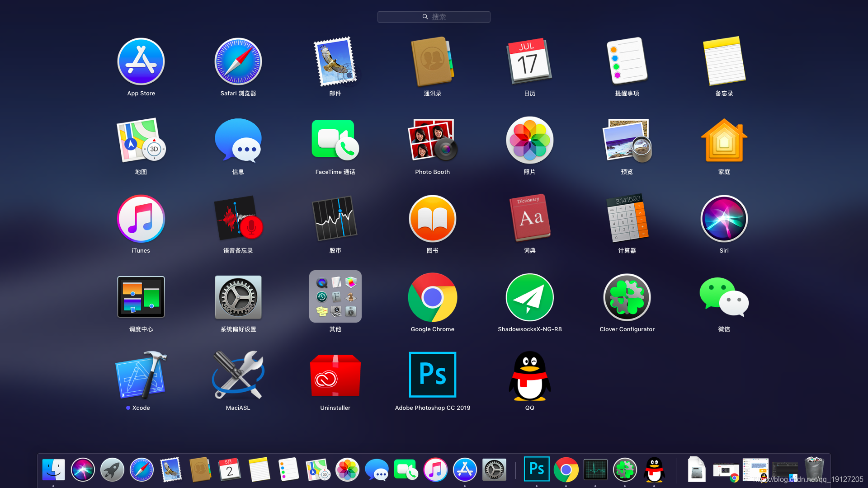
Task: Open the 语音备忘录 voice memos app
Action: 238,219
